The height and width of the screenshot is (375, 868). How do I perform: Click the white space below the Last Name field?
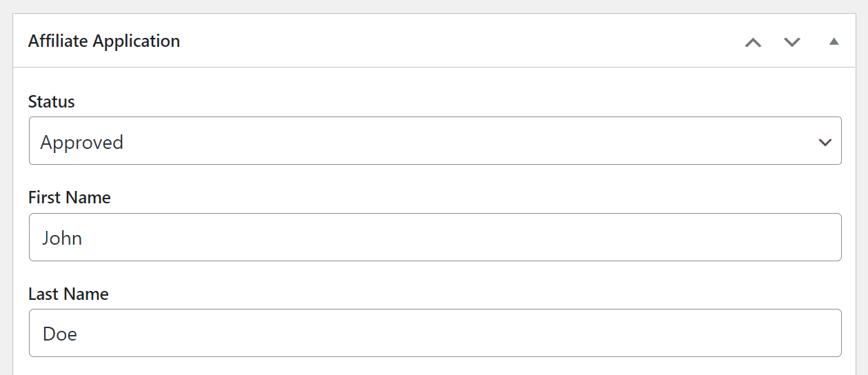click(x=435, y=367)
